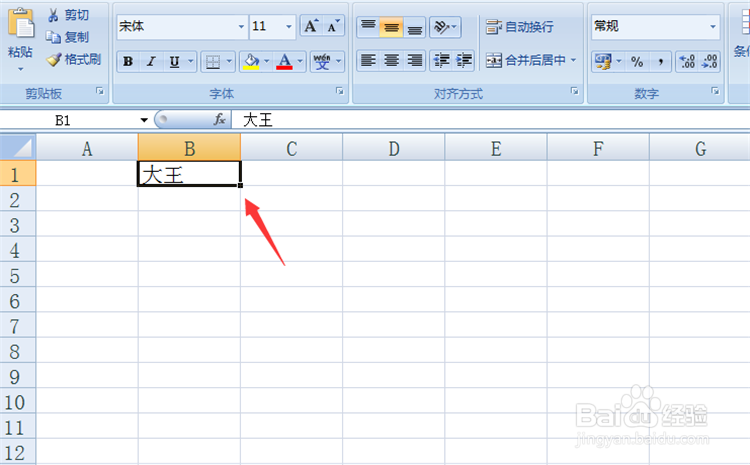750x465 pixels.
Task: Open number format dialog launcher
Action: point(715,90)
